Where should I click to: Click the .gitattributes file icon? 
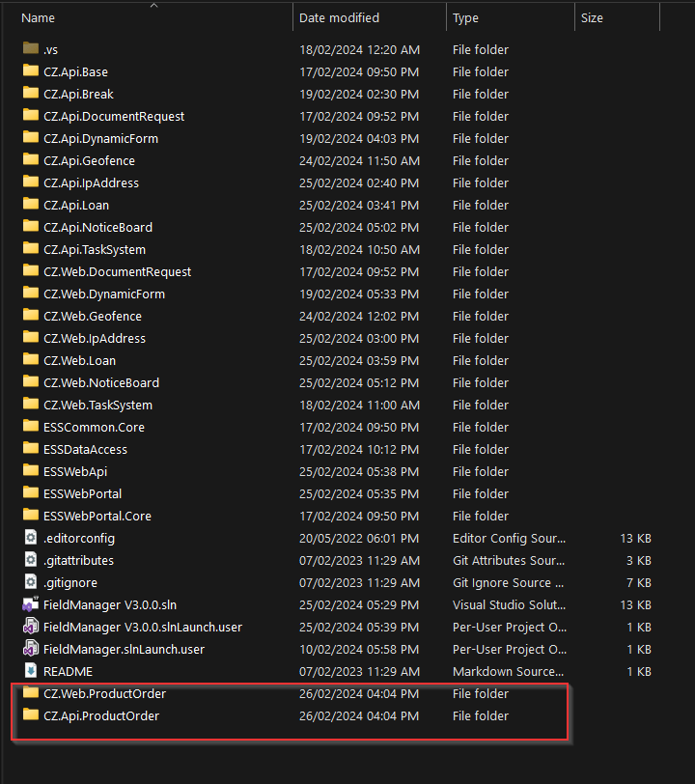(x=31, y=559)
